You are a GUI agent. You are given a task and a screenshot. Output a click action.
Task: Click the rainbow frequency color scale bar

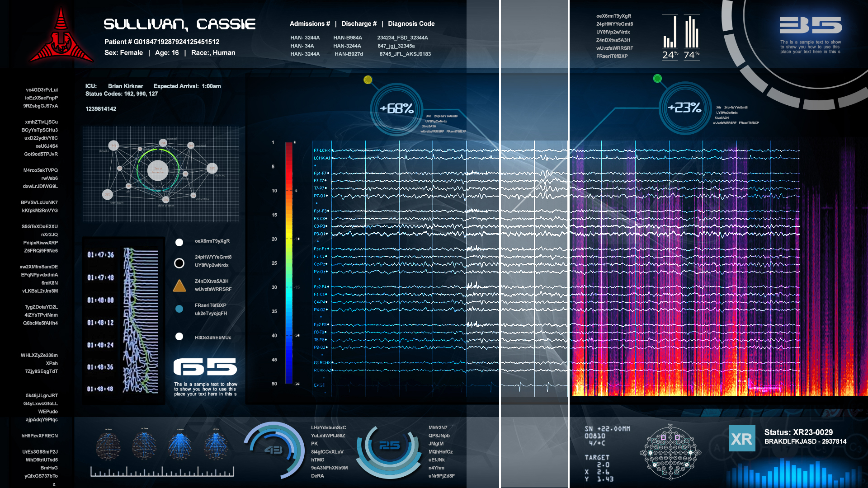[289, 263]
